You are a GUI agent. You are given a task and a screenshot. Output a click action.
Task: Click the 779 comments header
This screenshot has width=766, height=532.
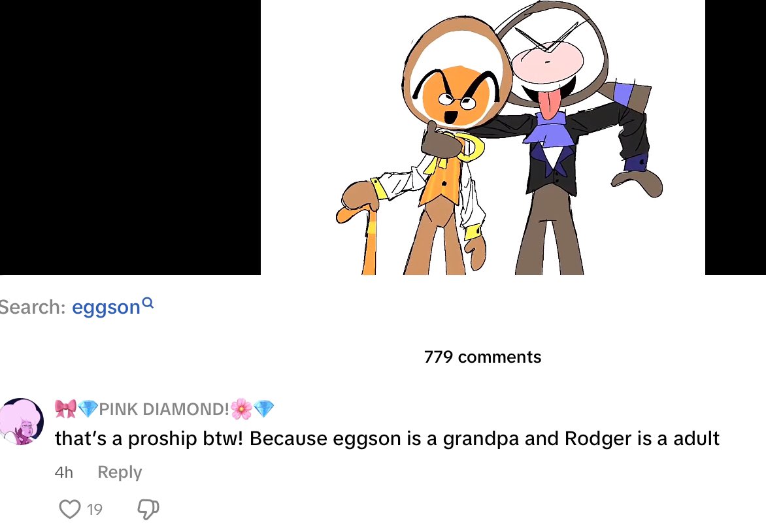tap(482, 357)
